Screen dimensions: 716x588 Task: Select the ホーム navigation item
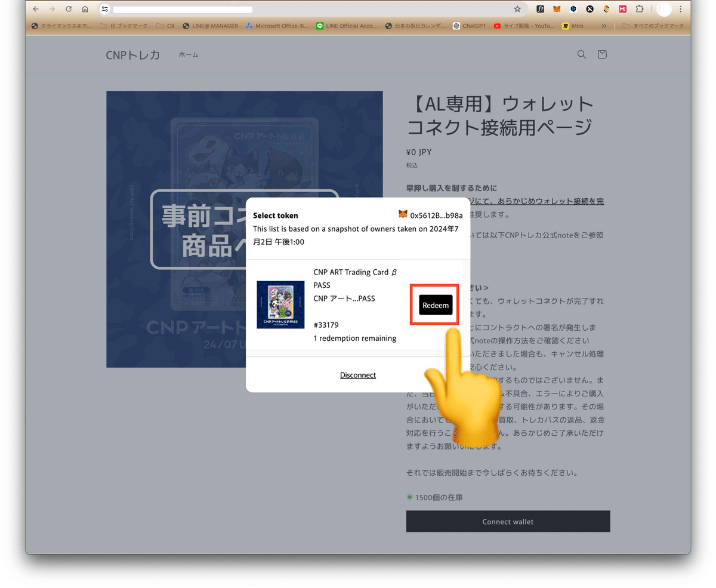pyautogui.click(x=189, y=54)
